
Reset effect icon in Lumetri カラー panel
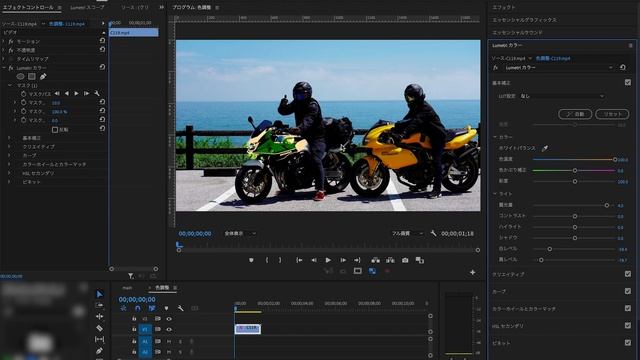pyautogui.click(x=623, y=67)
